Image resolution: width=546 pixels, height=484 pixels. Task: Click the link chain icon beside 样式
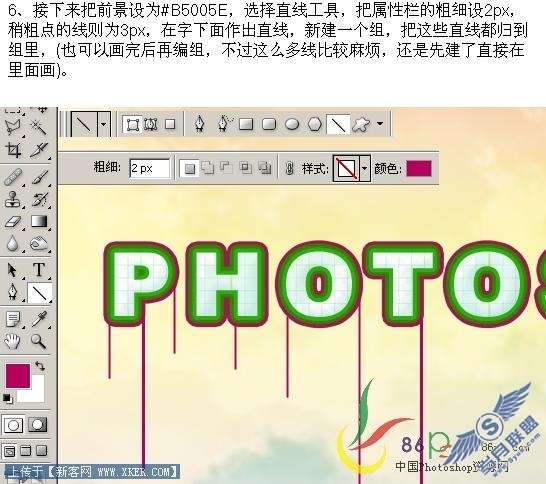click(x=290, y=169)
